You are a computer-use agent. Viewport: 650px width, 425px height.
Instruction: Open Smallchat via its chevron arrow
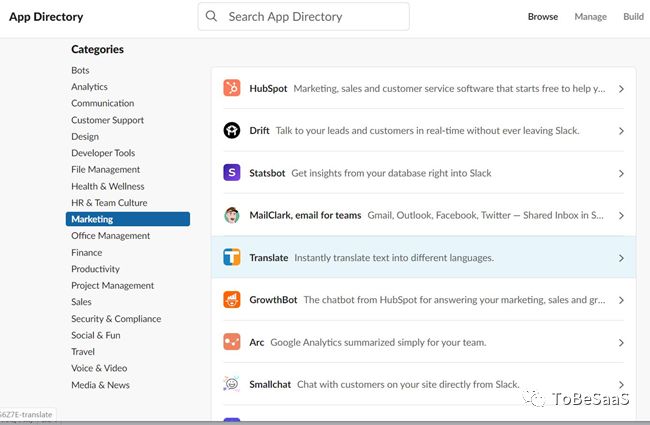pos(621,385)
